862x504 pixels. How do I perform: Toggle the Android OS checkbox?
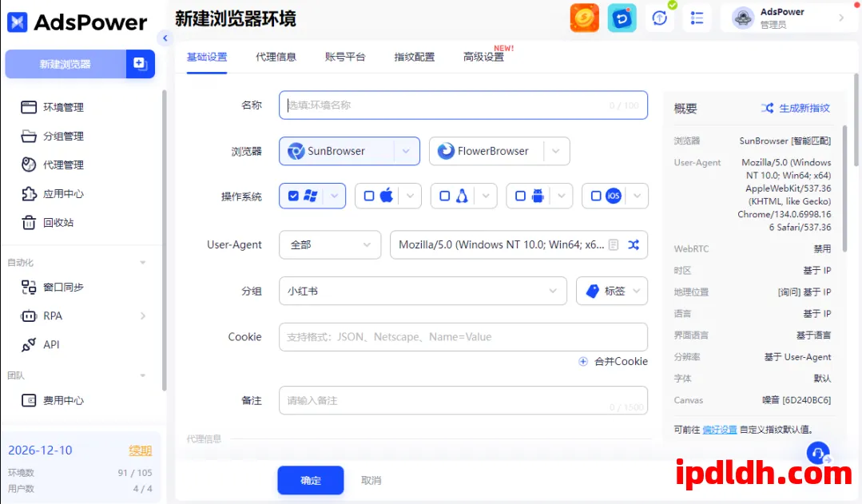[520, 196]
